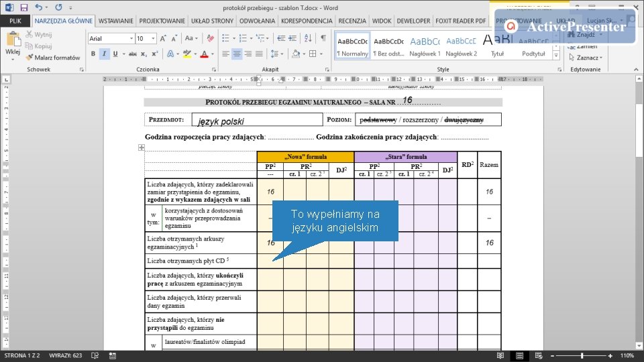Image resolution: width=644 pixels, height=362 pixels.
Task: Decrease paragraph indent
Action: 281,38
